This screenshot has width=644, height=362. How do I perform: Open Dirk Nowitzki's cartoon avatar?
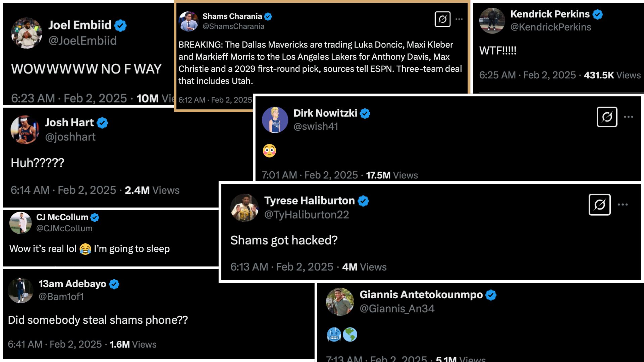click(x=275, y=120)
